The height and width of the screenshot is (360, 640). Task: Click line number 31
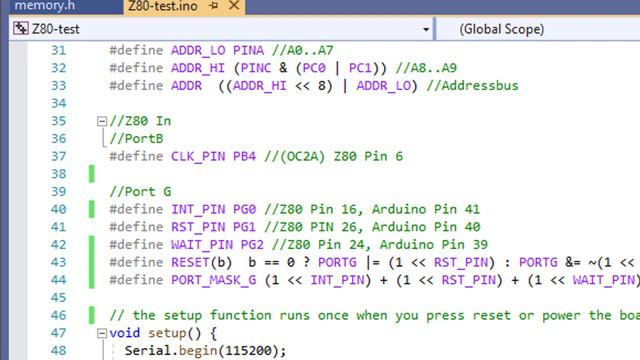pyautogui.click(x=58, y=50)
